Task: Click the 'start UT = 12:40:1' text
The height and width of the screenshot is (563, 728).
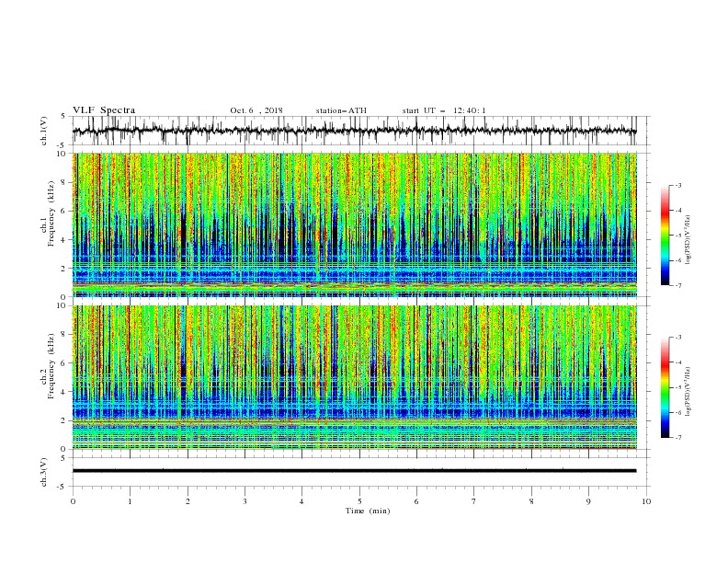Action: pos(444,110)
